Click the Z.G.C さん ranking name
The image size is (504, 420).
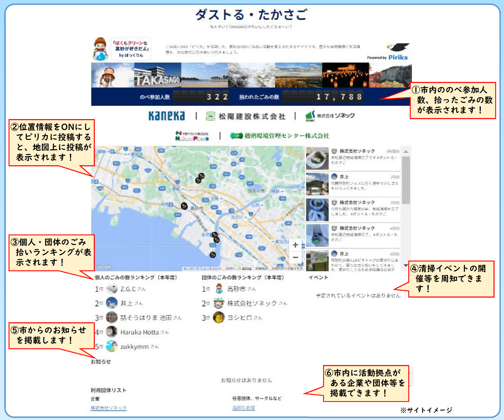133,289
